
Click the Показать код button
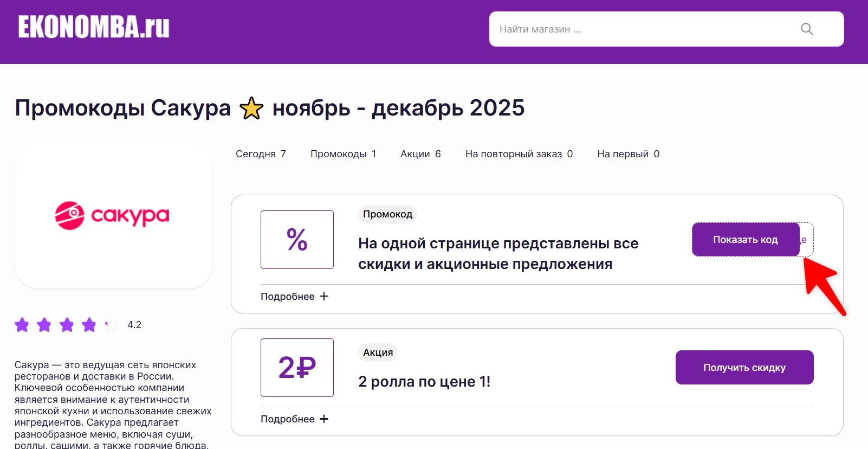(746, 239)
